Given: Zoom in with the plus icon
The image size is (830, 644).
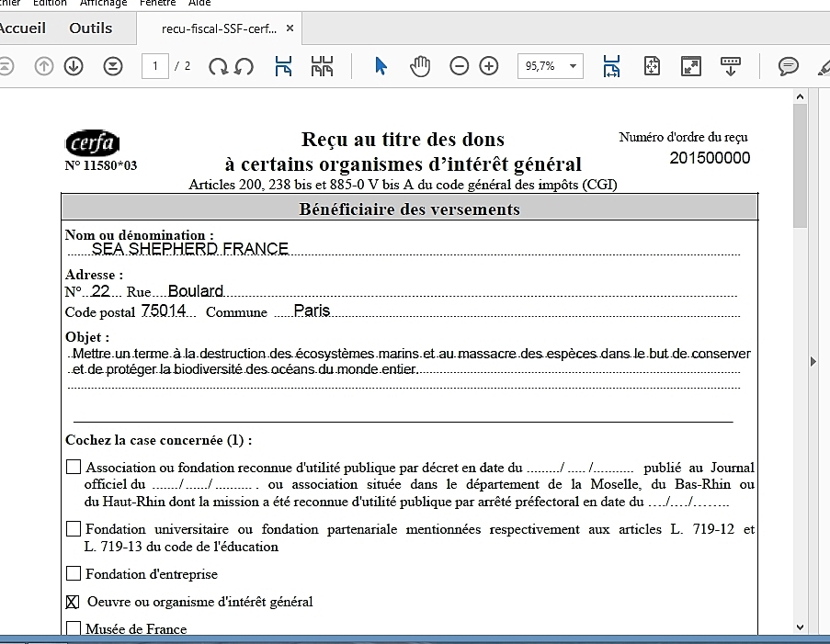Looking at the screenshot, I should click(x=489, y=66).
